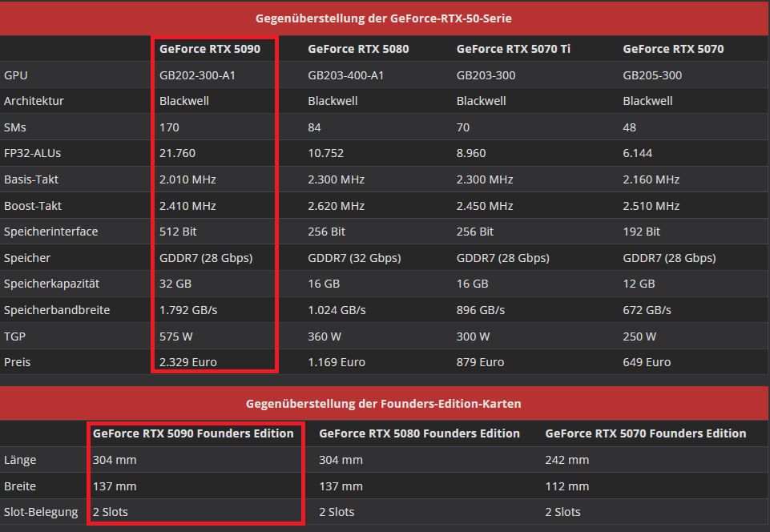This screenshot has height=532, width=770.
Task: Click the '32 GB' capacity cell
Action: [x=175, y=284]
